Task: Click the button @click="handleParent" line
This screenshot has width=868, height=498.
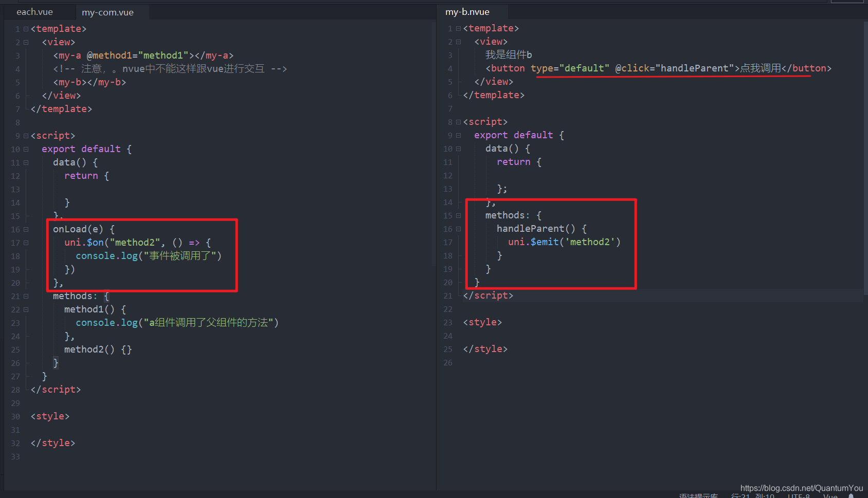Action: pyautogui.click(x=658, y=68)
